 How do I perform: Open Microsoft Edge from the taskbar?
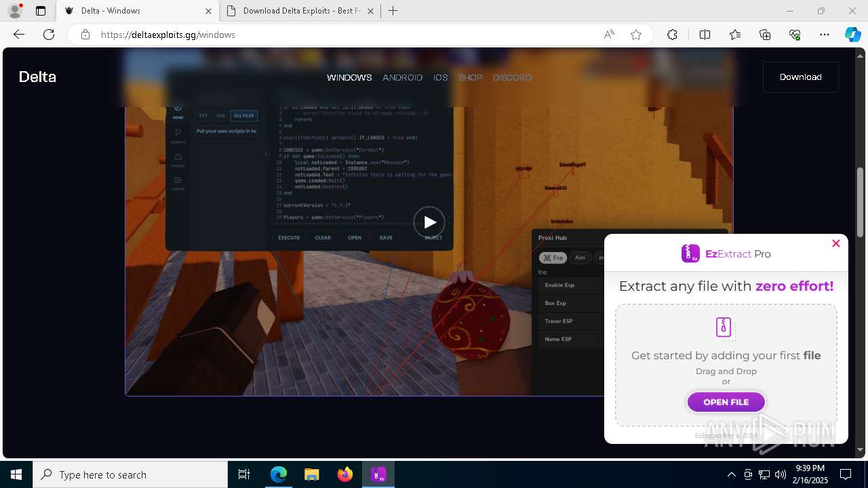click(x=279, y=474)
